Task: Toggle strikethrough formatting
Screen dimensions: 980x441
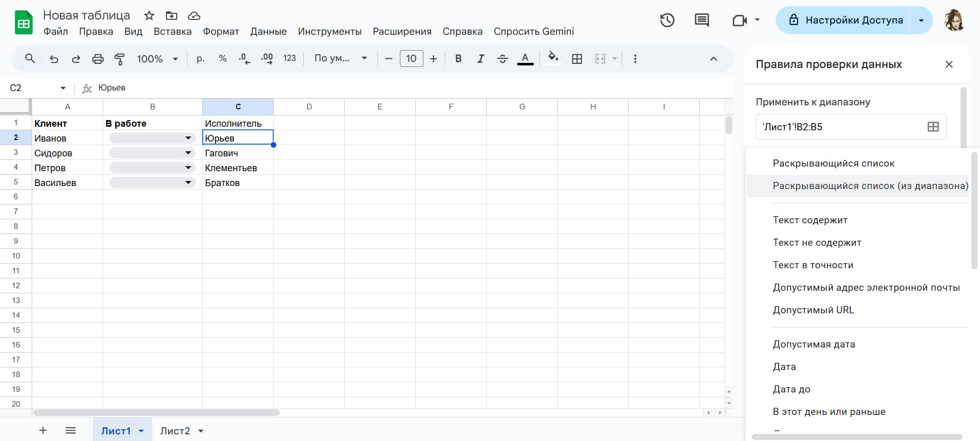Action: click(503, 59)
